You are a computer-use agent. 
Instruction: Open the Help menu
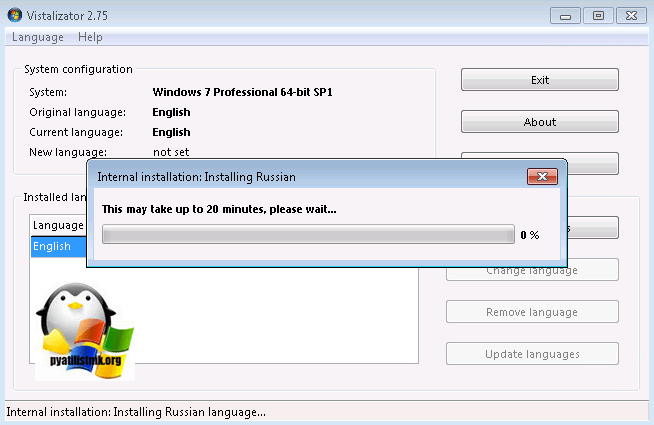pos(90,37)
